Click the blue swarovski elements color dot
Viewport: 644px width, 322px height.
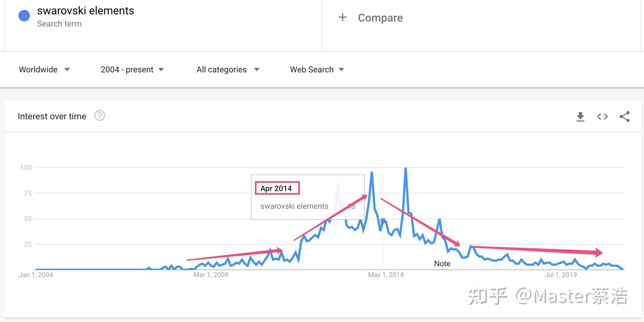pos(24,16)
